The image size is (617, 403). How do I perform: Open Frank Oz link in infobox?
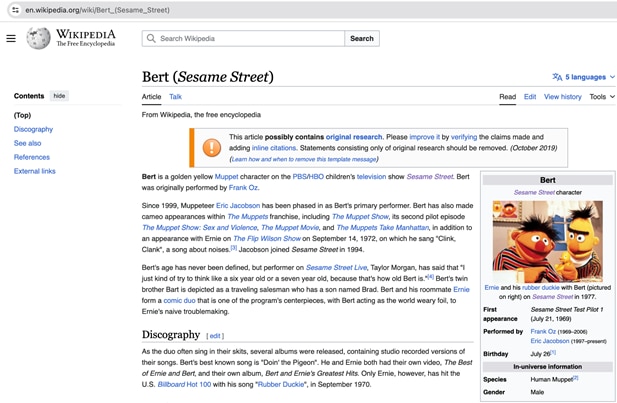point(543,332)
